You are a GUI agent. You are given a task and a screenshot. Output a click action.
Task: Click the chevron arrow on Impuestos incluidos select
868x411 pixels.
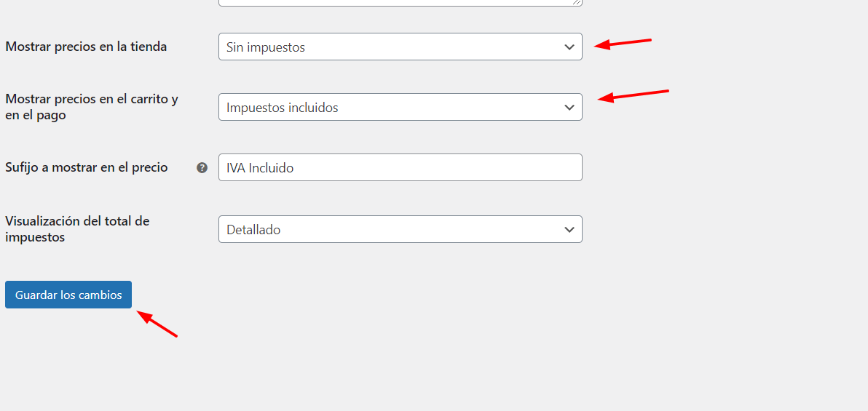569,108
